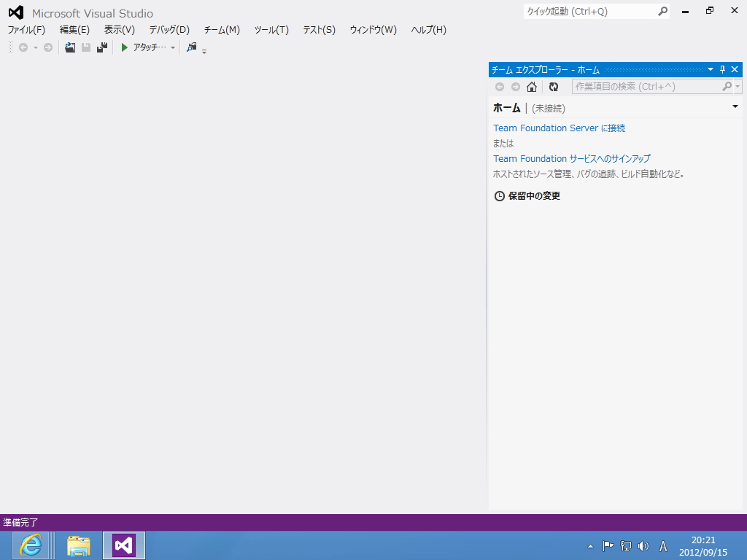Click the green Start/Attach play icon
The image size is (747, 560).
click(x=124, y=47)
